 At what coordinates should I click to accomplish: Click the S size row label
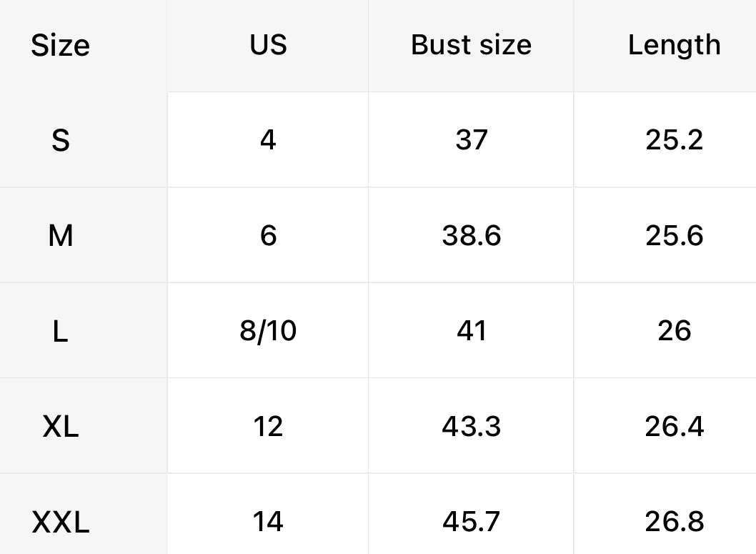click(61, 140)
